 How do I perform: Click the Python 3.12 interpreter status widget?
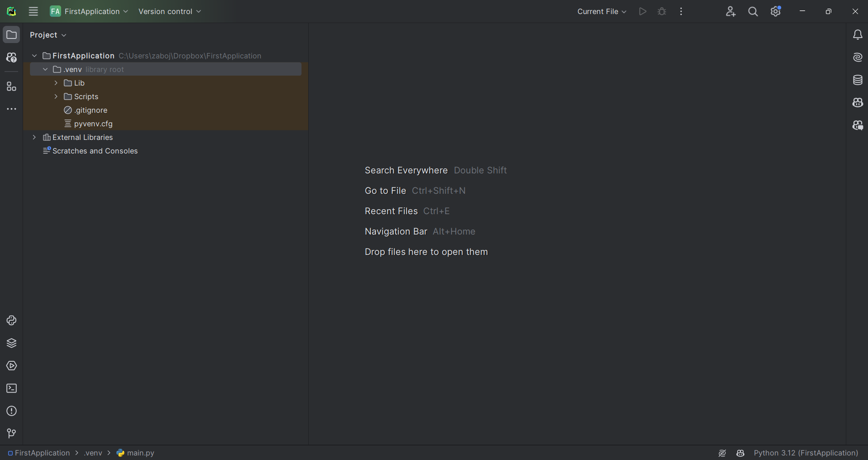coord(806,453)
